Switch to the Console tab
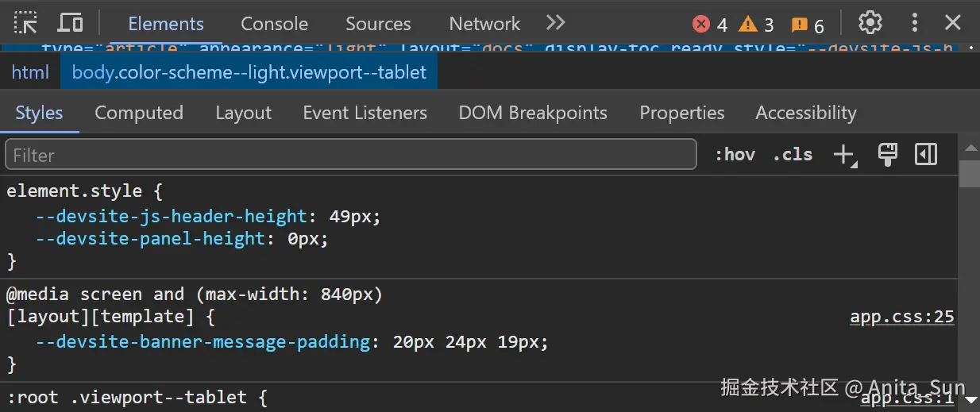The image size is (980, 412). (x=274, y=24)
